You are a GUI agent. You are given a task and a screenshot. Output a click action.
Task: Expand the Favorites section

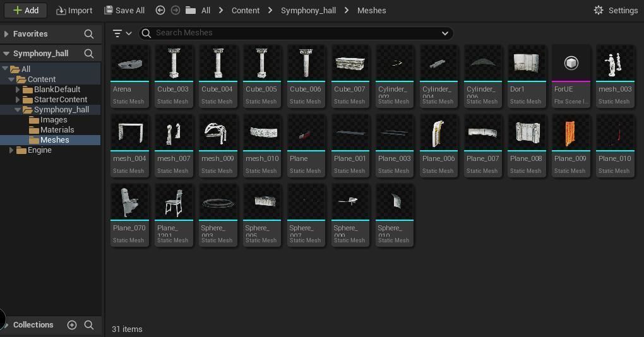tap(6, 33)
